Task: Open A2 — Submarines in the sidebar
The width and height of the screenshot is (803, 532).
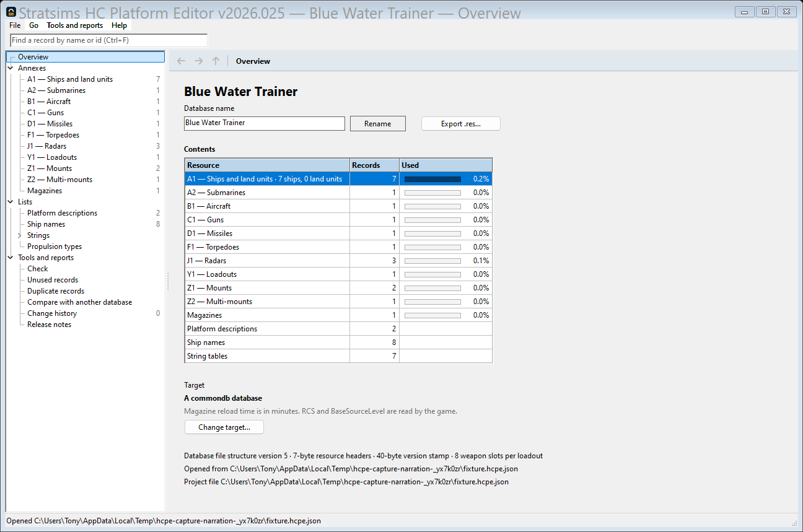Action: (56, 90)
